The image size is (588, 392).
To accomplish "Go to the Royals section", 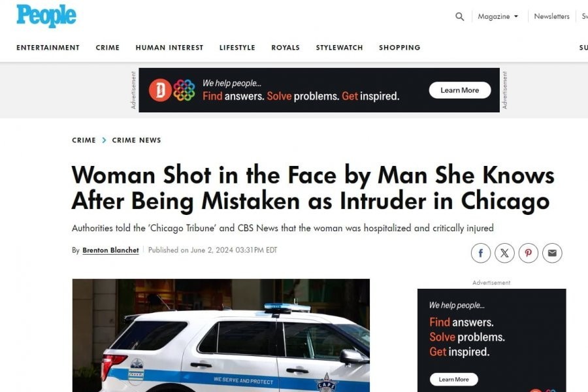I will click(286, 48).
